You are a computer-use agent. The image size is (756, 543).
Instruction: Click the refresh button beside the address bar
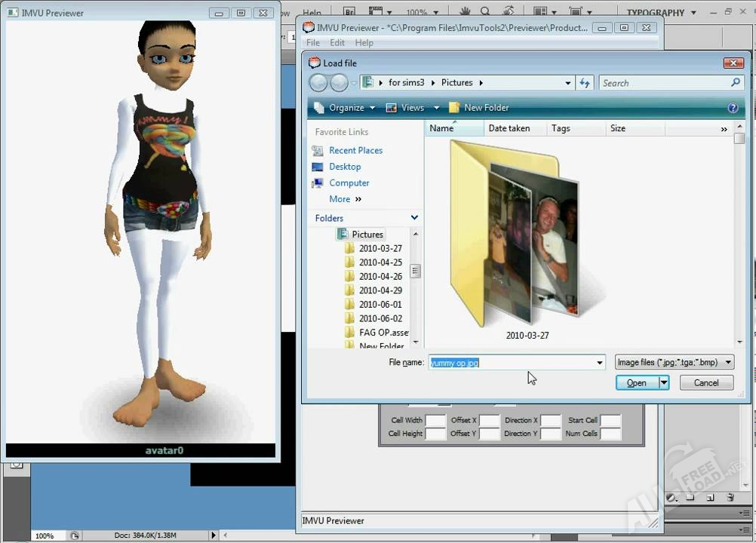tap(585, 83)
